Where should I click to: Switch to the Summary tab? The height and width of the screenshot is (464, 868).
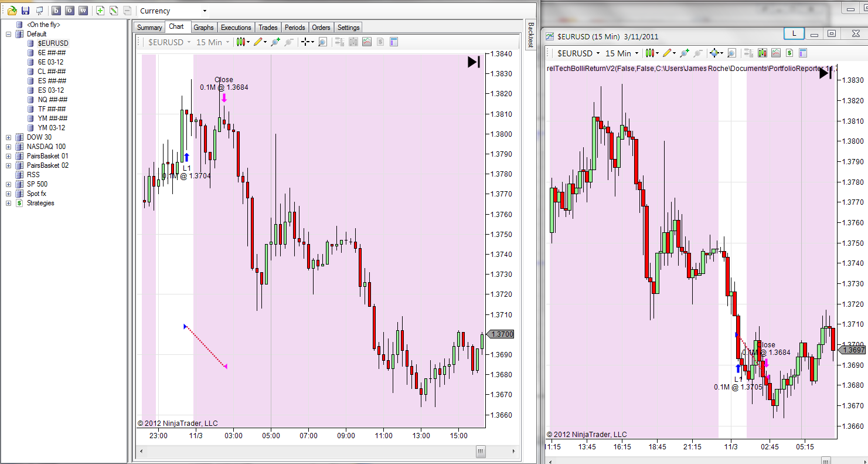(x=149, y=28)
